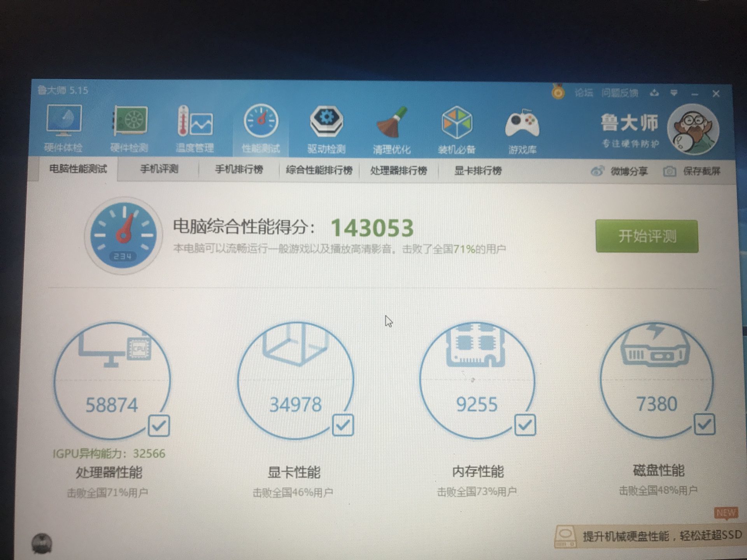Click the Weibo share icon

pyautogui.click(x=597, y=171)
